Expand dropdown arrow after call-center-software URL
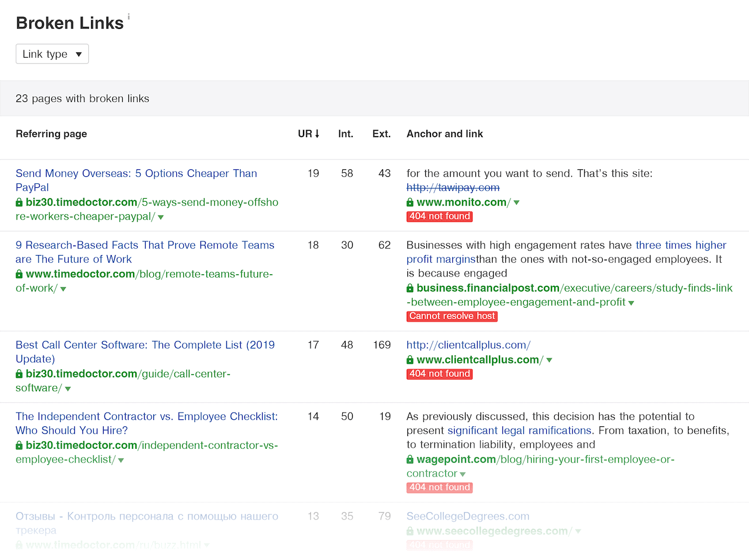This screenshot has width=749, height=560. click(x=68, y=389)
